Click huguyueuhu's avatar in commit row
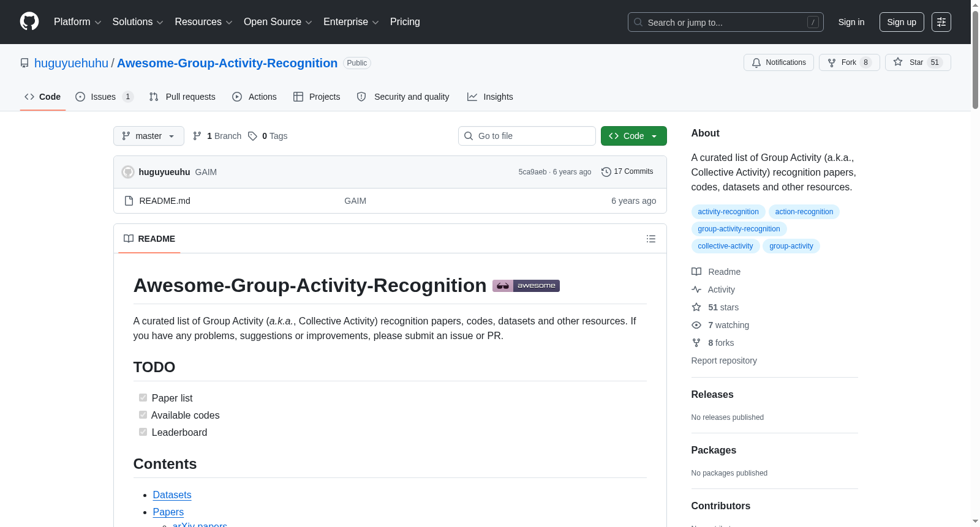This screenshot has width=980, height=527. coord(128,172)
